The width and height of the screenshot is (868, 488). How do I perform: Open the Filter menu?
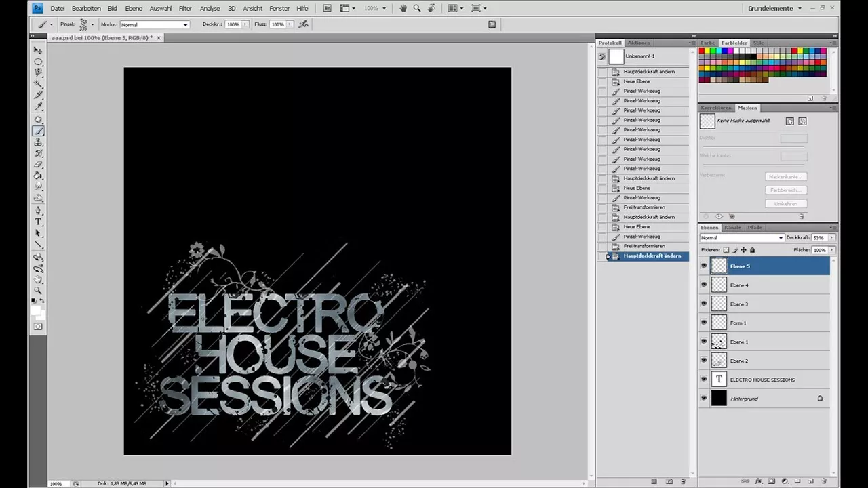184,8
